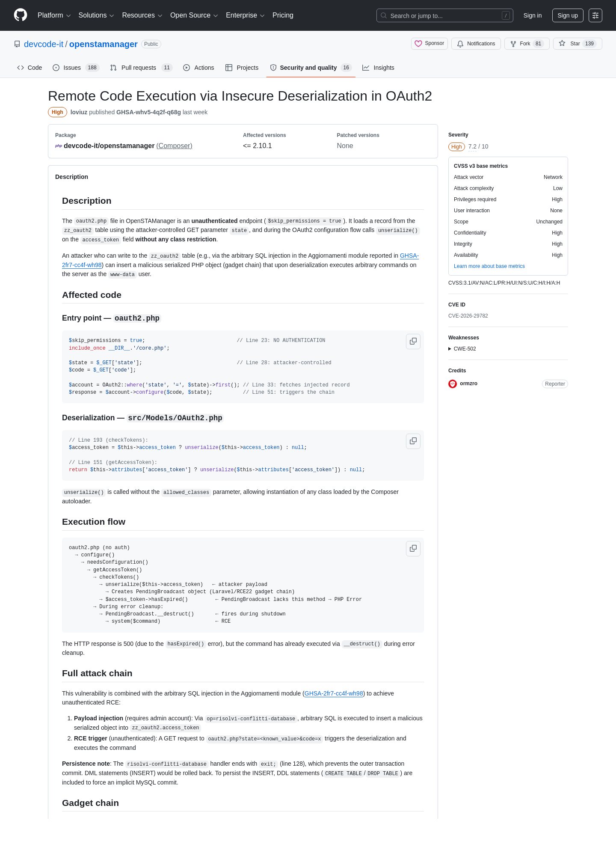Viewport: 616px width, 856px height.
Task: Copy the oauth2.php entry point code block
Action: 413,342
